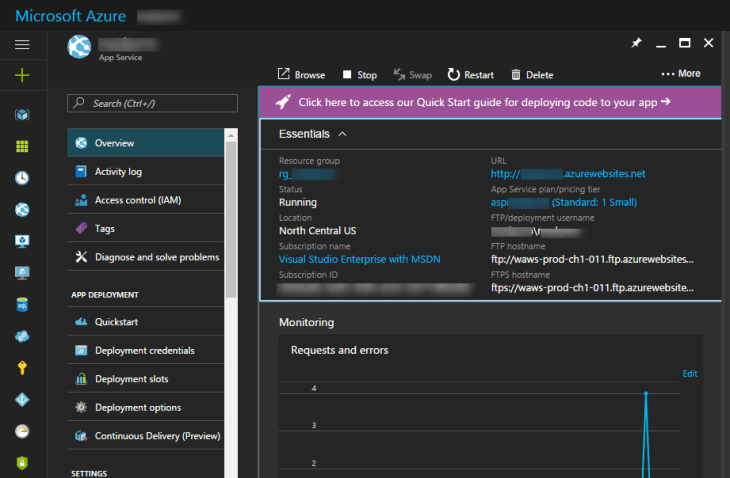Open Deployment slots menu item
730x478 pixels.
[131, 379]
